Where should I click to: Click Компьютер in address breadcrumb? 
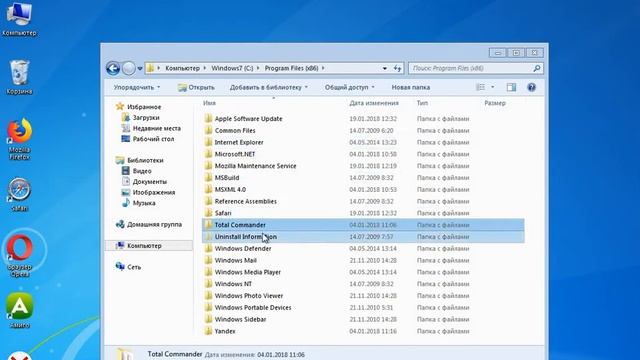click(182, 68)
